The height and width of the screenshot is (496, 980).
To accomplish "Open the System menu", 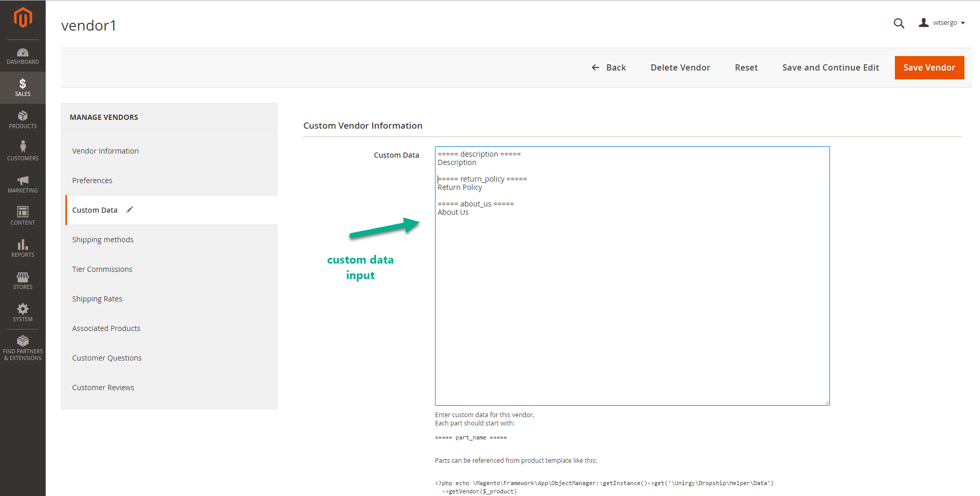I will tap(23, 313).
